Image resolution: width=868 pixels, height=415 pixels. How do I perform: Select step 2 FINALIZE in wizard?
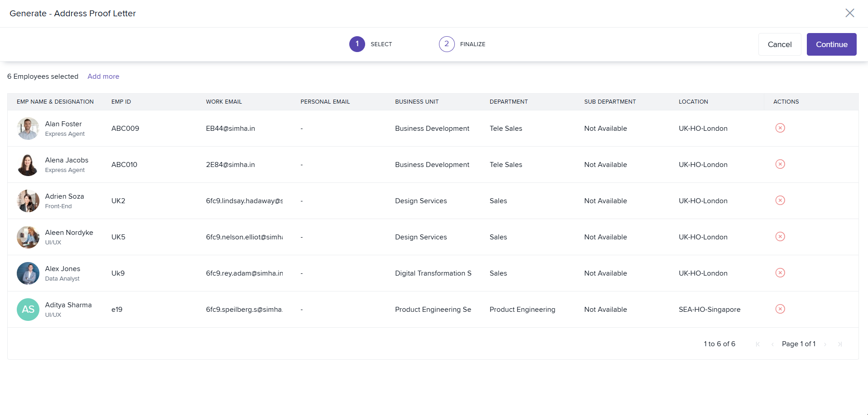(x=462, y=44)
